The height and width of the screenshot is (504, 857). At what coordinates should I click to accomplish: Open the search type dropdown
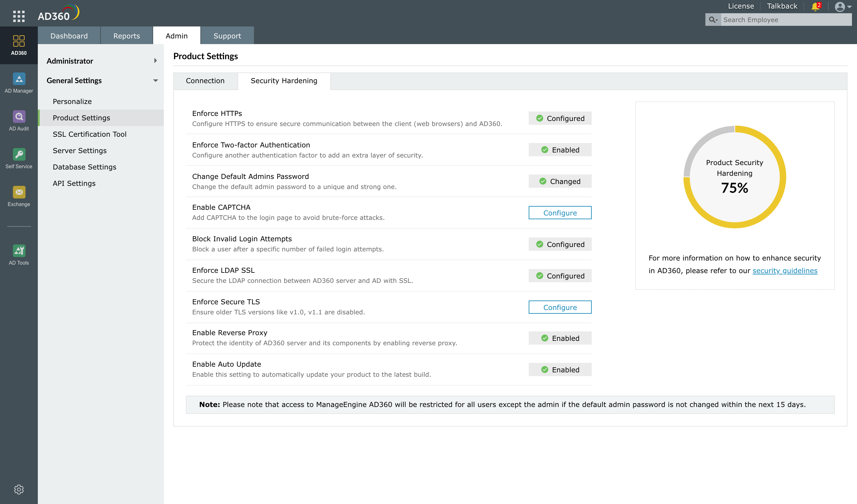pyautogui.click(x=713, y=20)
